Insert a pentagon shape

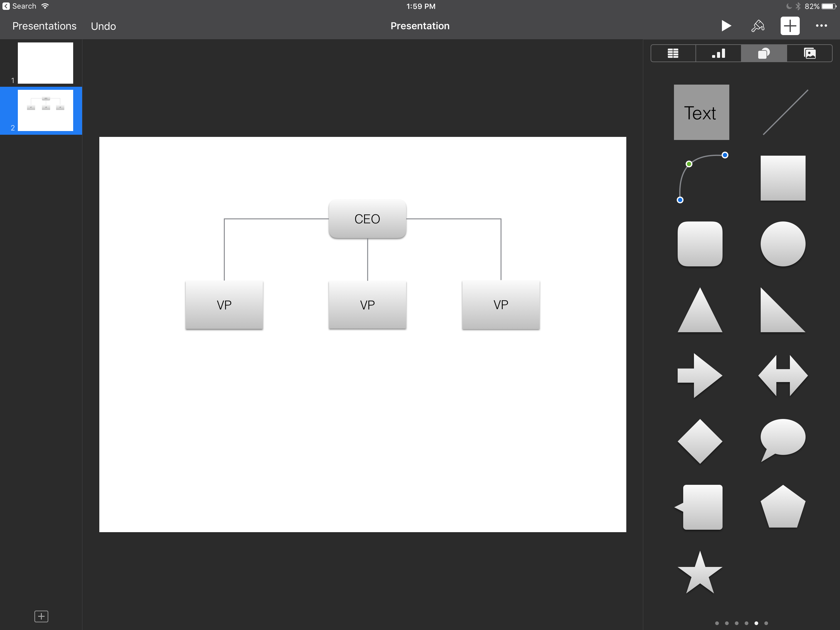click(x=783, y=507)
